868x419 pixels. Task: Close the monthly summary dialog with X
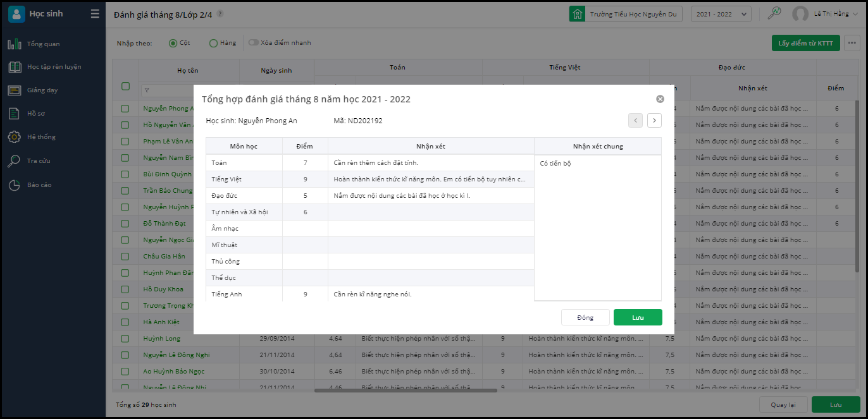660,99
